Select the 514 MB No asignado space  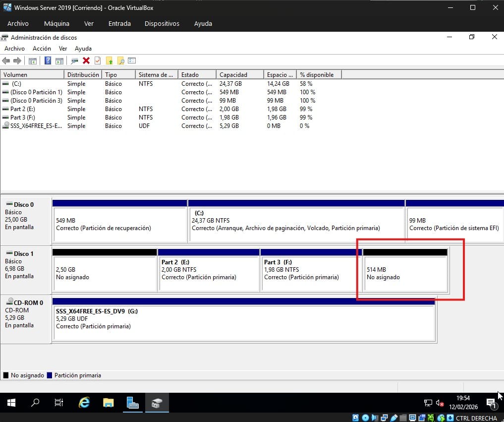406,273
